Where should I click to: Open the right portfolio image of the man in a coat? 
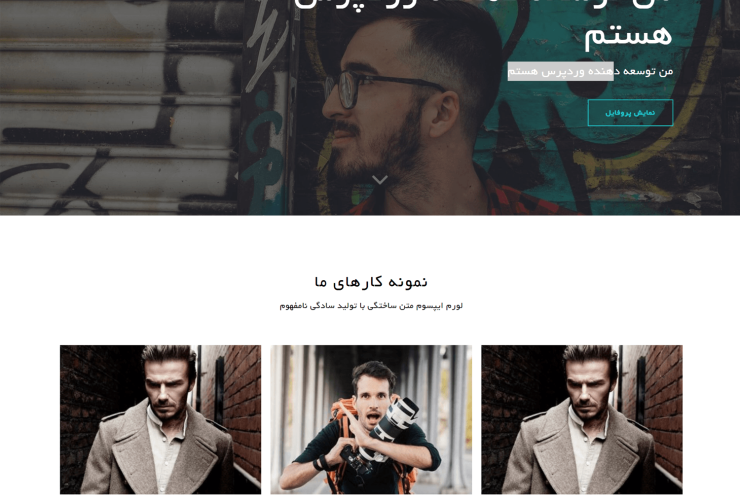[582, 420]
